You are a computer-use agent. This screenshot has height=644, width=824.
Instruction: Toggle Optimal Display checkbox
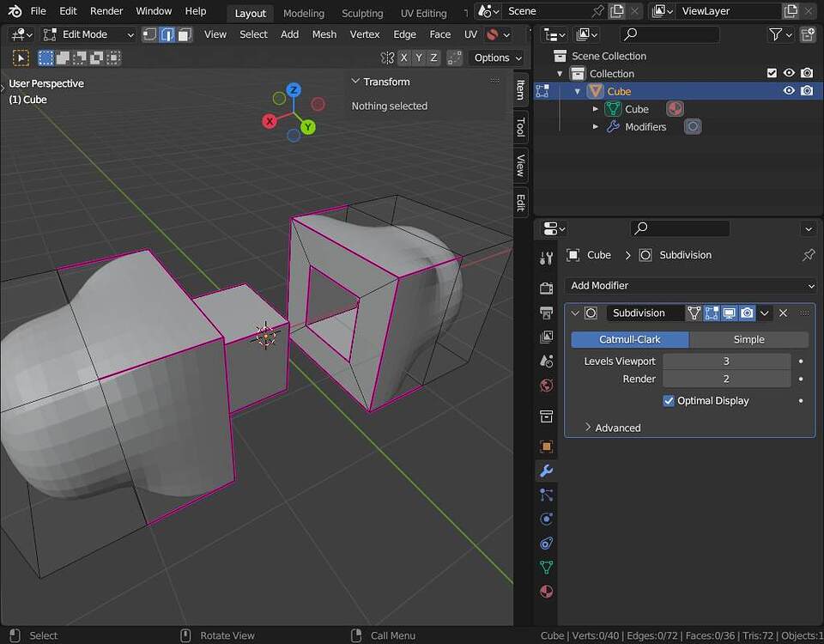(x=669, y=401)
